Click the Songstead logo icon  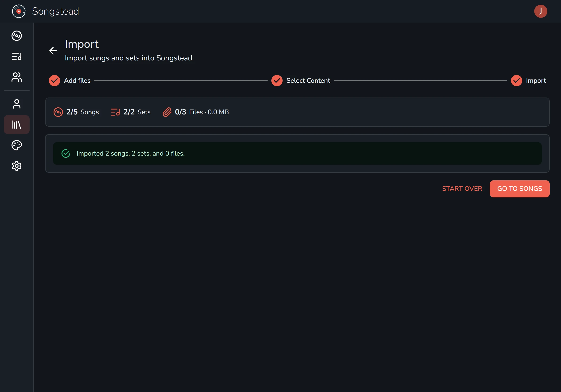click(x=19, y=11)
